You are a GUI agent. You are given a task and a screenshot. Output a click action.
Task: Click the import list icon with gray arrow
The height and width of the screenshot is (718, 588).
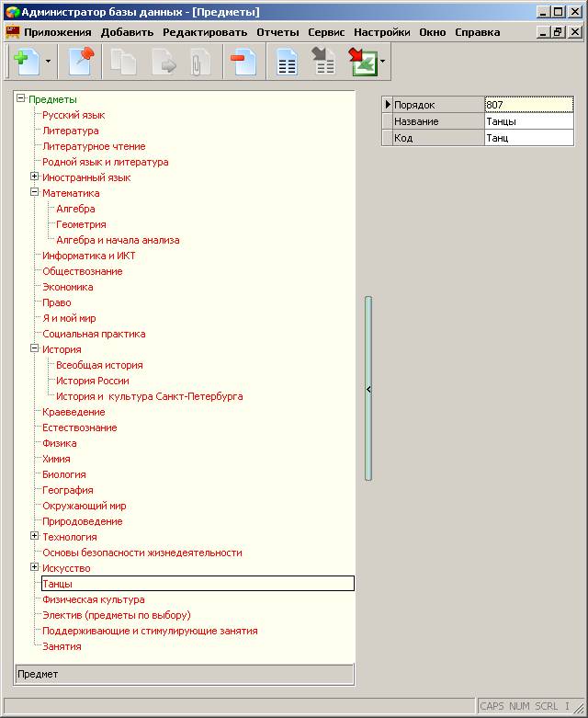pyautogui.click(x=323, y=61)
